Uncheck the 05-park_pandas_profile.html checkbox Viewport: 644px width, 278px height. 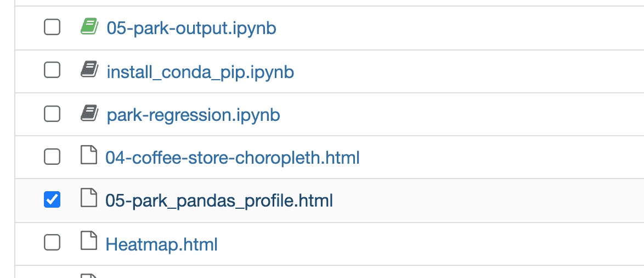click(x=52, y=199)
